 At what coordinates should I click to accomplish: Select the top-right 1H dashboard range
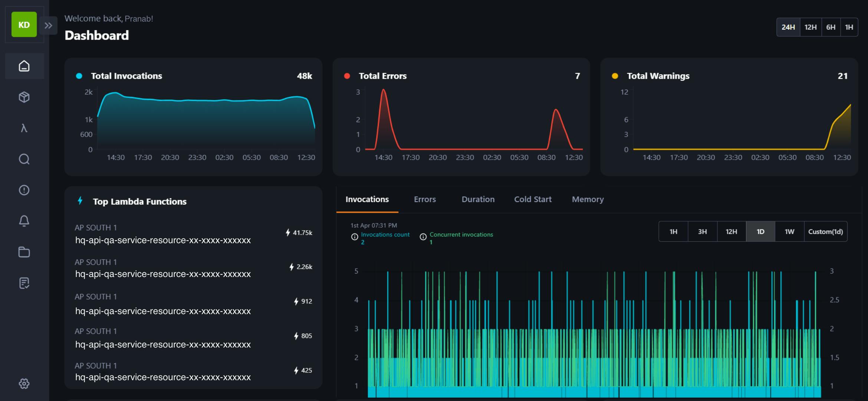coord(849,27)
